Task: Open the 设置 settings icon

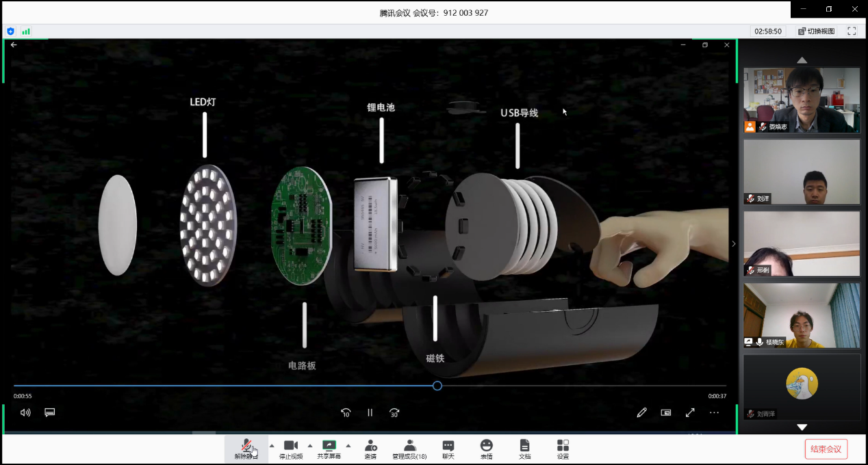Action: pos(563,449)
